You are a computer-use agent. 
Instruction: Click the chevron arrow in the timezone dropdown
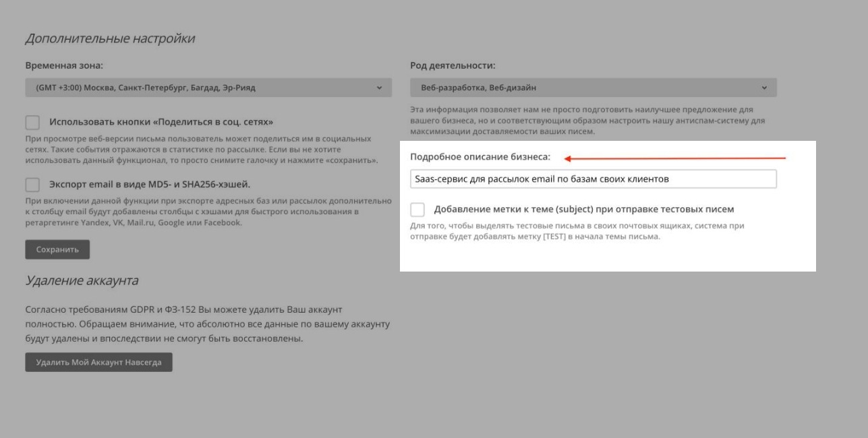click(x=379, y=88)
